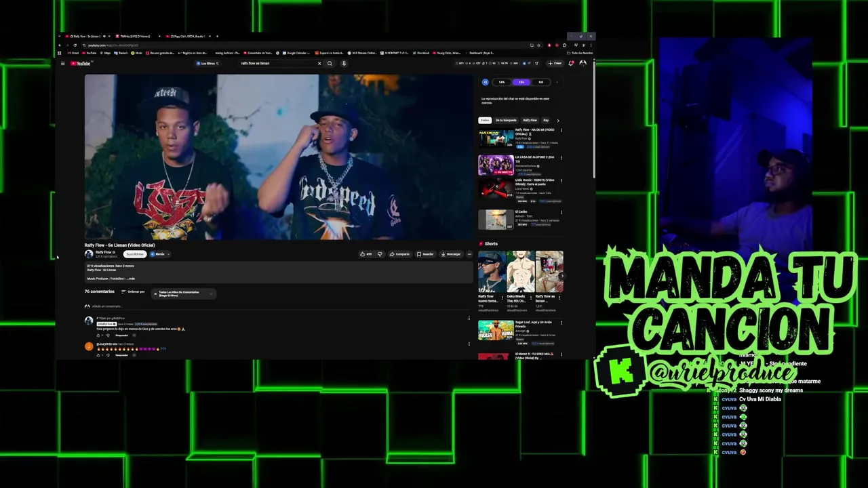
Task: Go to the YouTube home logo
Action: click(x=81, y=64)
